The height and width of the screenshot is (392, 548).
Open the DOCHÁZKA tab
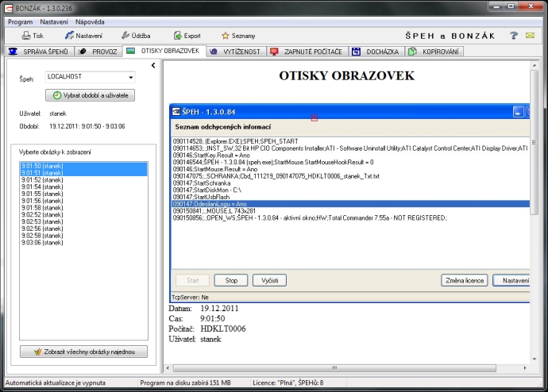(x=376, y=52)
